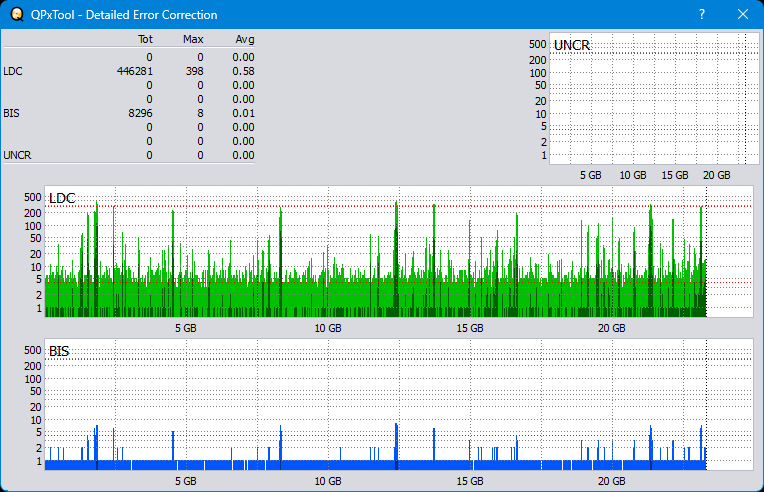Click the Max column header
Viewport: 764px width, 492px height.
(x=193, y=39)
